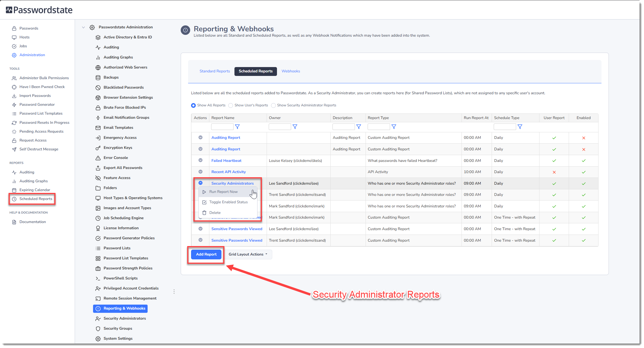
Task: Click the Report Name filter text box
Action: [222, 127]
